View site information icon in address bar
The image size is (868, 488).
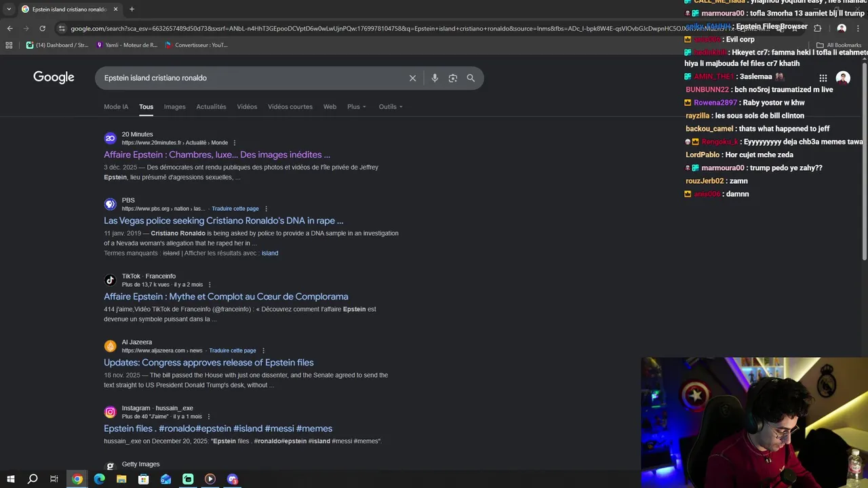[x=62, y=28]
